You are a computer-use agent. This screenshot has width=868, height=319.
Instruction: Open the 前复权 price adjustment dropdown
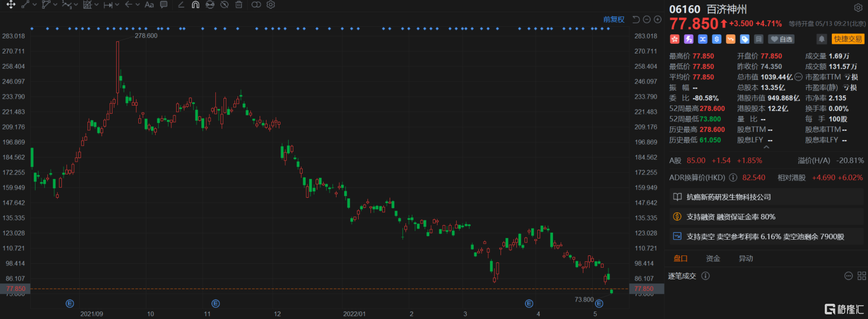coord(614,19)
